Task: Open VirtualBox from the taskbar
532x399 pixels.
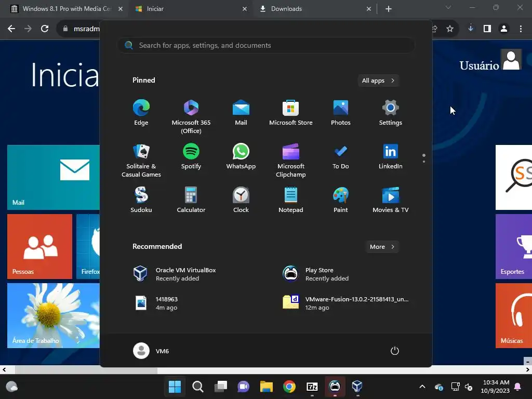Action: (357, 387)
